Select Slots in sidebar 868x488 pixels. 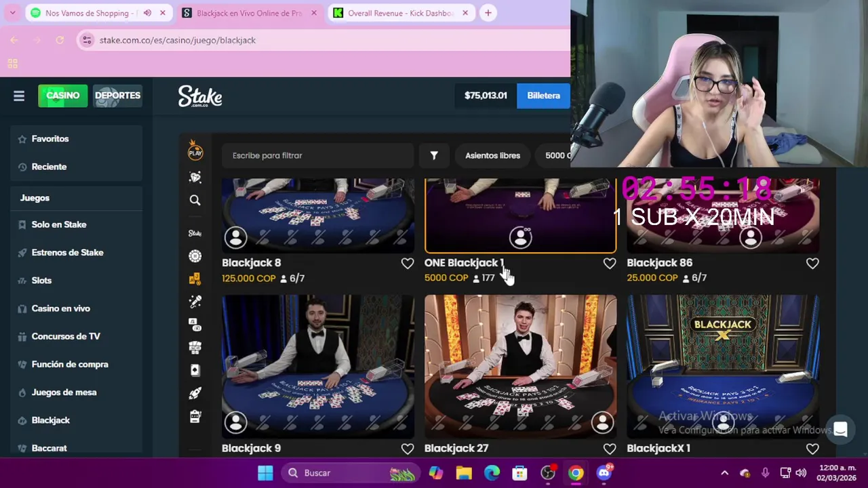coord(76,281)
